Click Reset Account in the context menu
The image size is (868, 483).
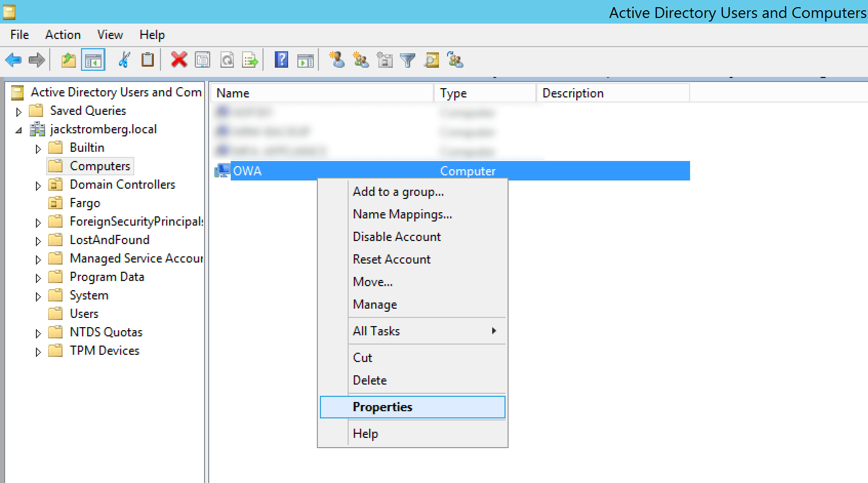[x=391, y=259]
